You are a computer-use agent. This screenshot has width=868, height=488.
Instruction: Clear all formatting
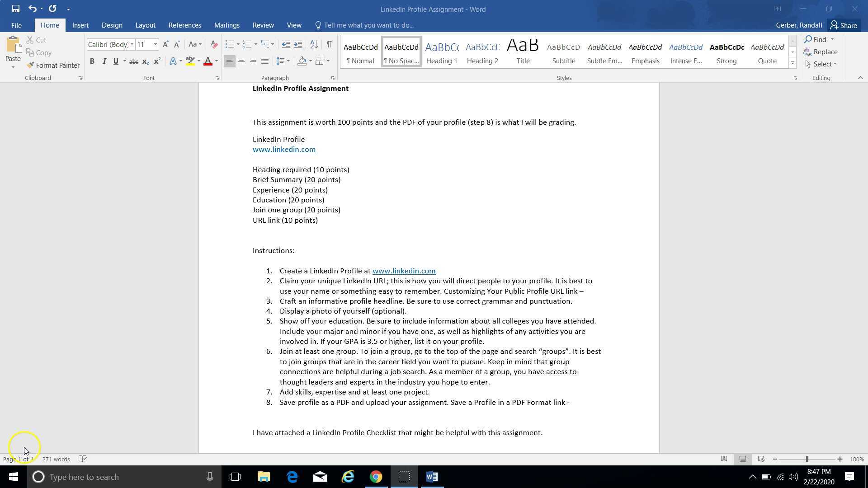click(x=214, y=44)
